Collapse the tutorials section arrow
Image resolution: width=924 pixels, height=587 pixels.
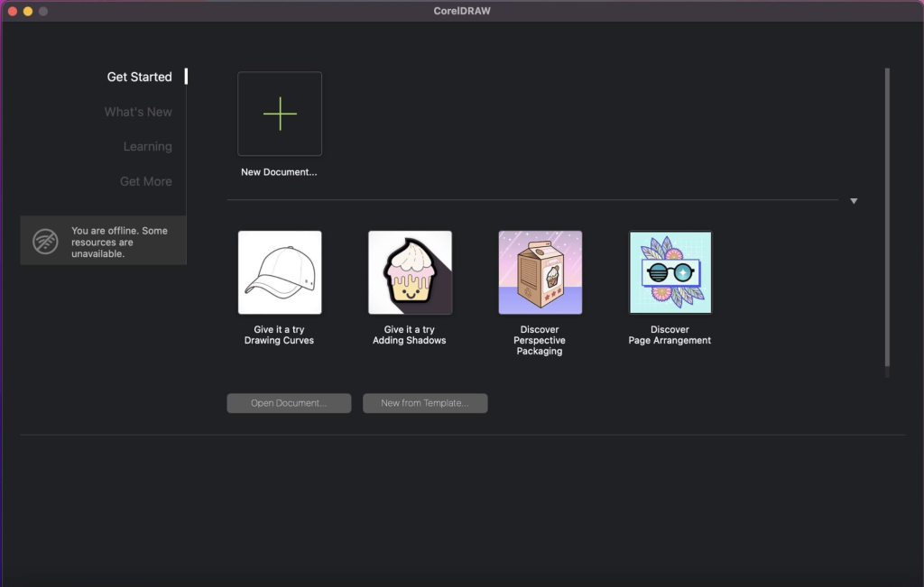click(x=854, y=201)
